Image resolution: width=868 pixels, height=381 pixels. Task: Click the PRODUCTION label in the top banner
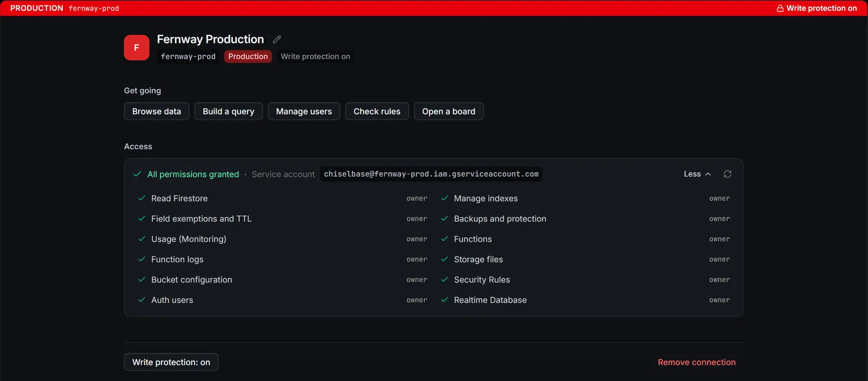(x=37, y=8)
